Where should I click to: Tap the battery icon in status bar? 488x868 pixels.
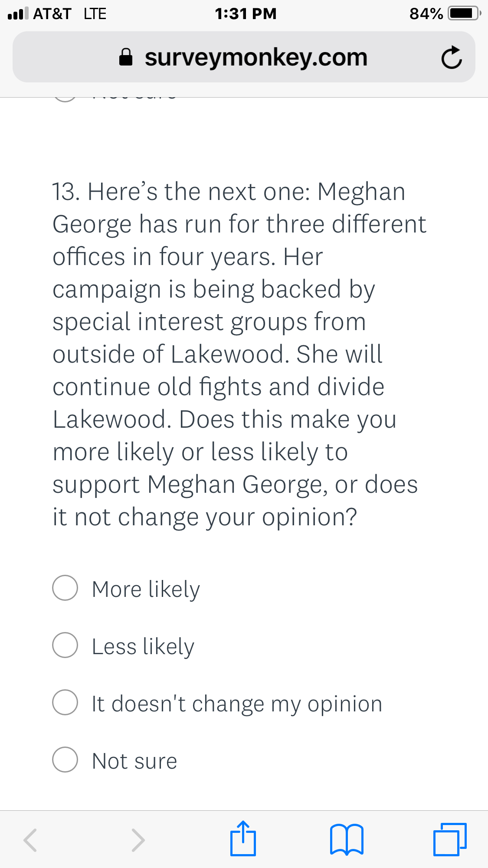pyautogui.click(x=464, y=13)
